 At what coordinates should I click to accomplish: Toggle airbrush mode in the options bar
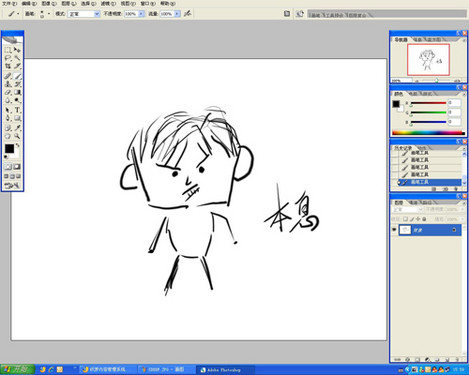point(188,14)
